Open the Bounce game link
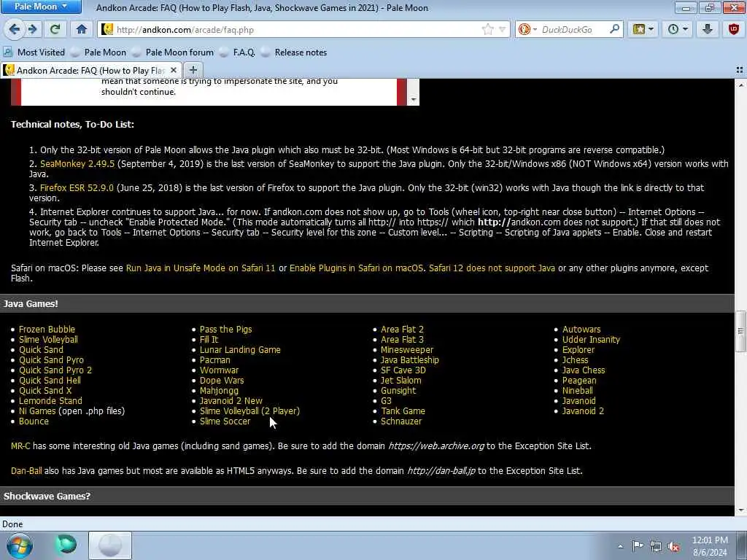Screen dimensions: 747x560 click(x=34, y=421)
